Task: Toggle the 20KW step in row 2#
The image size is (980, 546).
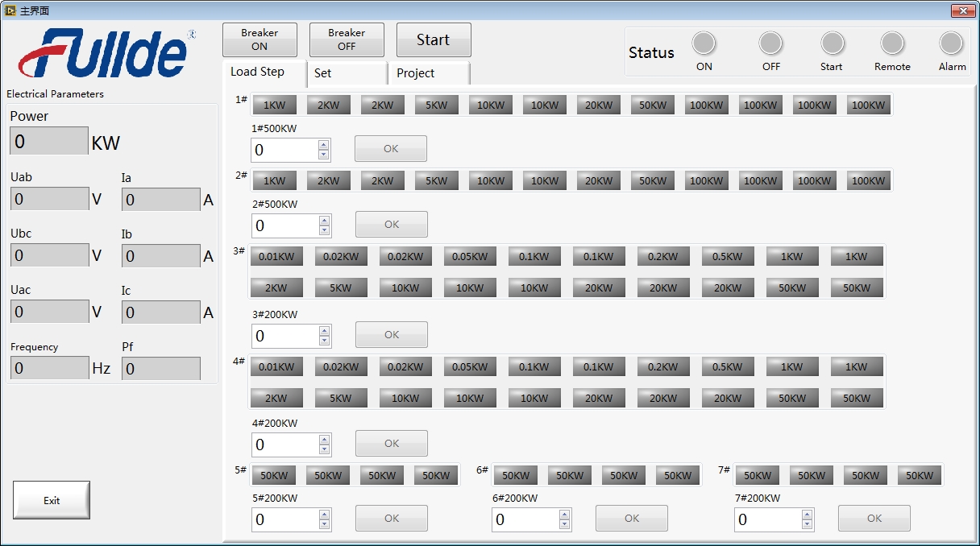Action: click(x=599, y=180)
